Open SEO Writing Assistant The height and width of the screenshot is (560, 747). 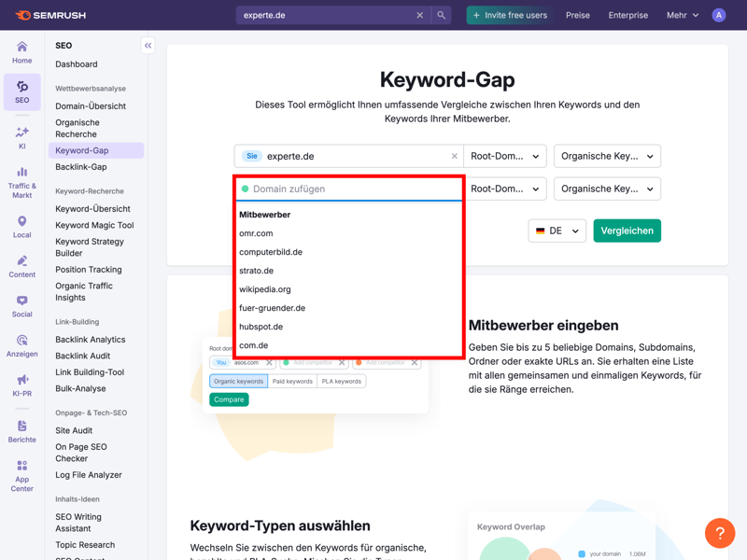78,523
